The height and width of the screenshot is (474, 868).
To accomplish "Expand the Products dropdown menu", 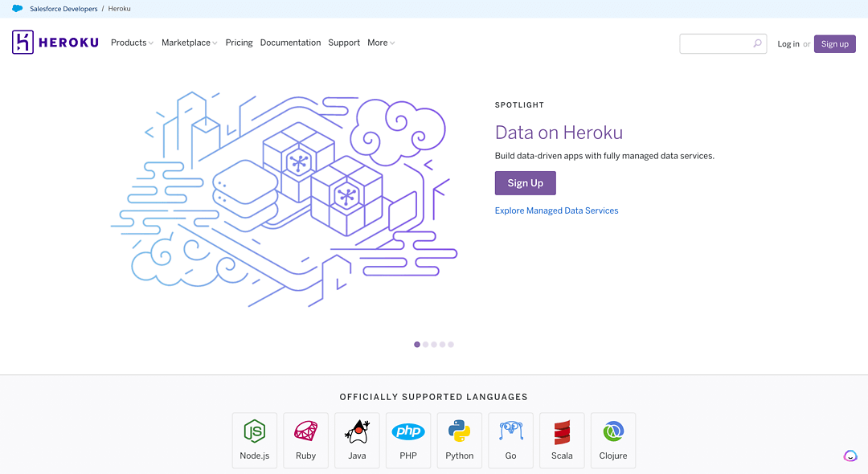I will coord(132,43).
